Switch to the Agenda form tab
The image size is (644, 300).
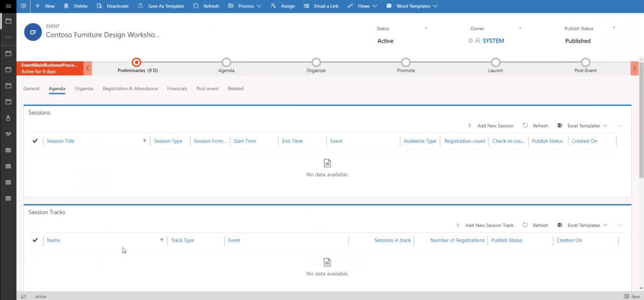click(57, 89)
